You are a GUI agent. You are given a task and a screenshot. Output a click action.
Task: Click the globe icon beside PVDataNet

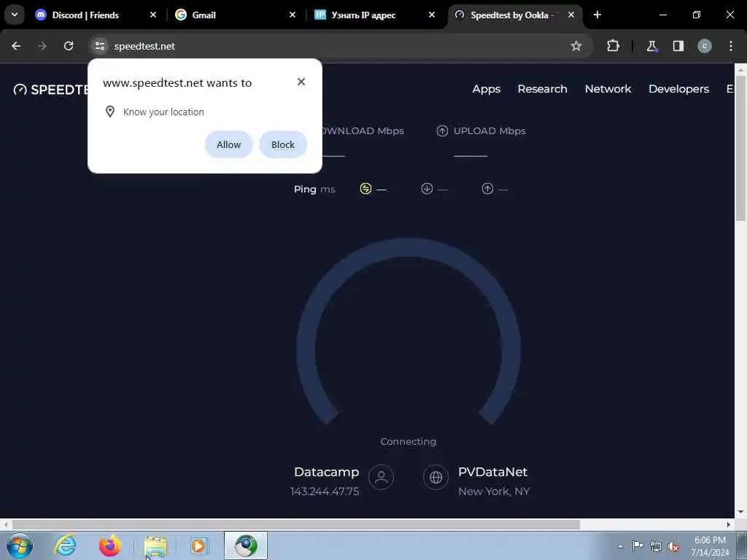click(436, 477)
